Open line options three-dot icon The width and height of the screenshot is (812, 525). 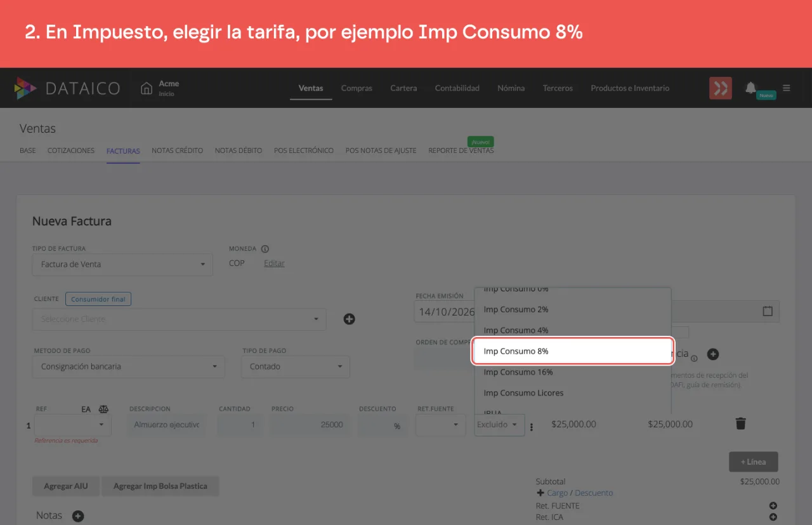(532, 427)
